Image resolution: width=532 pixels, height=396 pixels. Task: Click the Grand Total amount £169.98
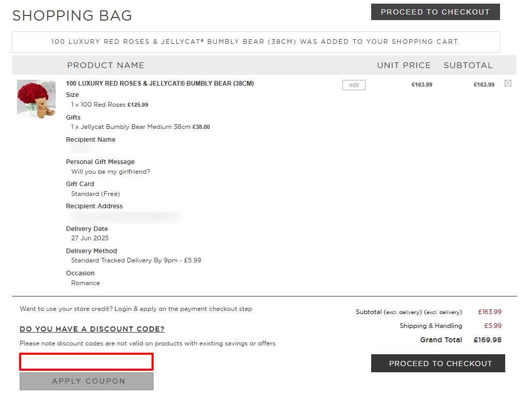(488, 340)
